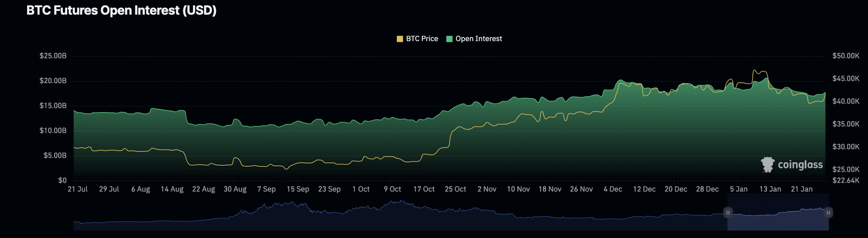This screenshot has width=868, height=238.
Task: Select the $25.00B left axis label
Action: pyautogui.click(x=53, y=56)
